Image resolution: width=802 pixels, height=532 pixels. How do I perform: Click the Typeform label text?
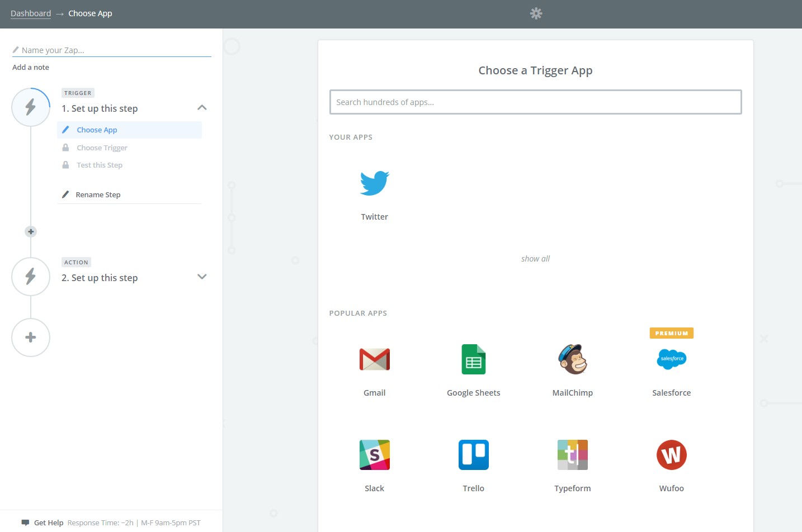click(572, 488)
